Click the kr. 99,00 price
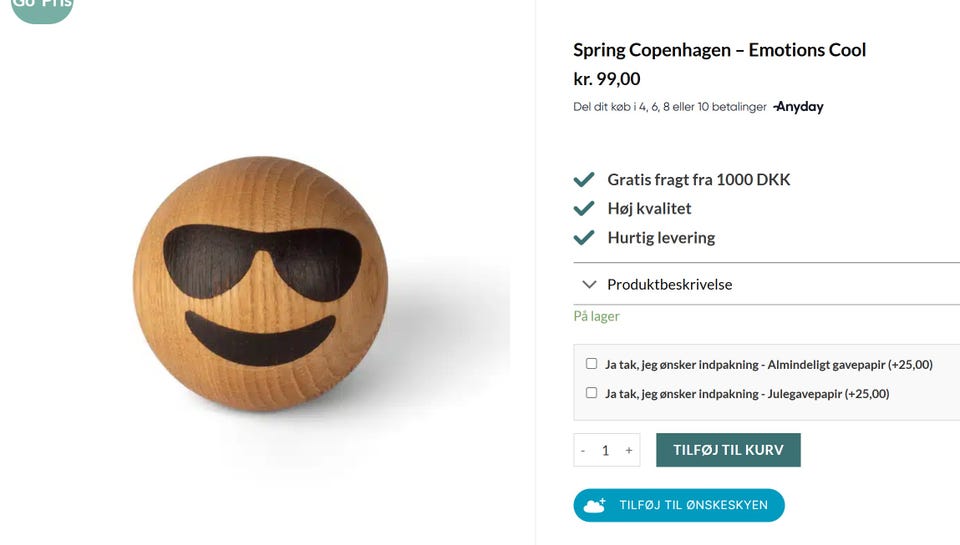Screen dimensions: 960x545 pos(607,79)
